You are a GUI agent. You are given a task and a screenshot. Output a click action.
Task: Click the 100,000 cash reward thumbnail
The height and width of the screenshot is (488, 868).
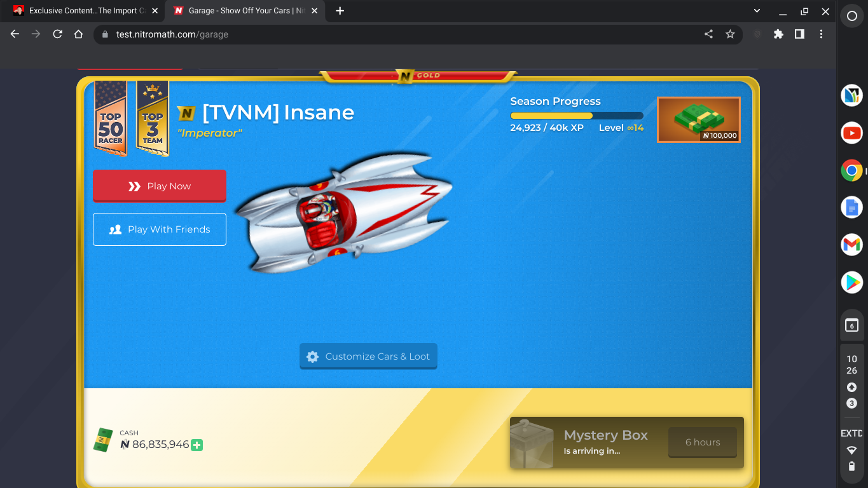point(699,119)
